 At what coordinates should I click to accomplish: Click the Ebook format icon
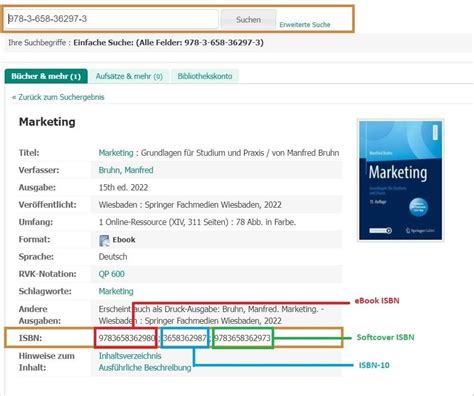(x=104, y=240)
